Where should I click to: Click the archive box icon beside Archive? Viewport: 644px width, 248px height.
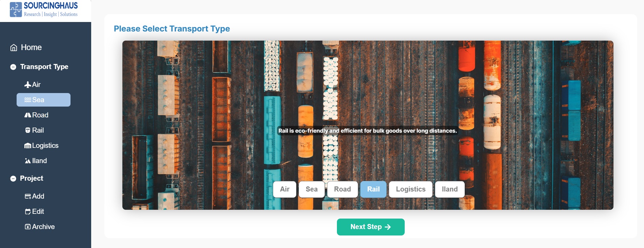[28, 227]
